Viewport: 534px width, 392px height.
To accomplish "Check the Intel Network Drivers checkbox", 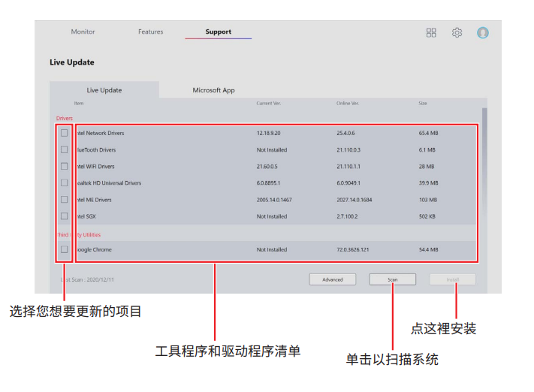I will [64, 133].
